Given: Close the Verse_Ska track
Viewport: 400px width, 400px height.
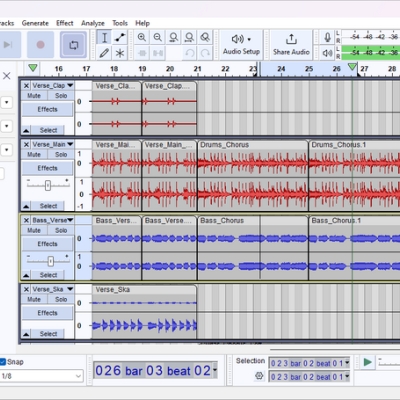Looking at the screenshot, I should (26, 289).
